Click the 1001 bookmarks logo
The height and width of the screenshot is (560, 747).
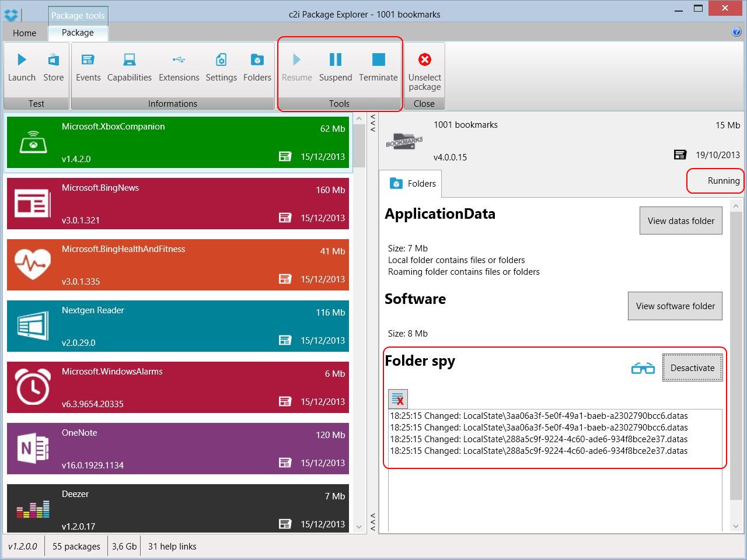(404, 141)
